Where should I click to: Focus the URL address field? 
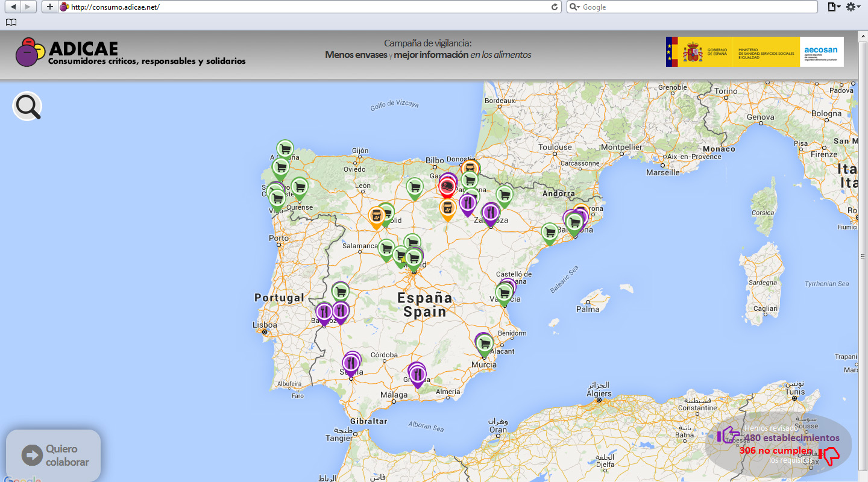310,7
